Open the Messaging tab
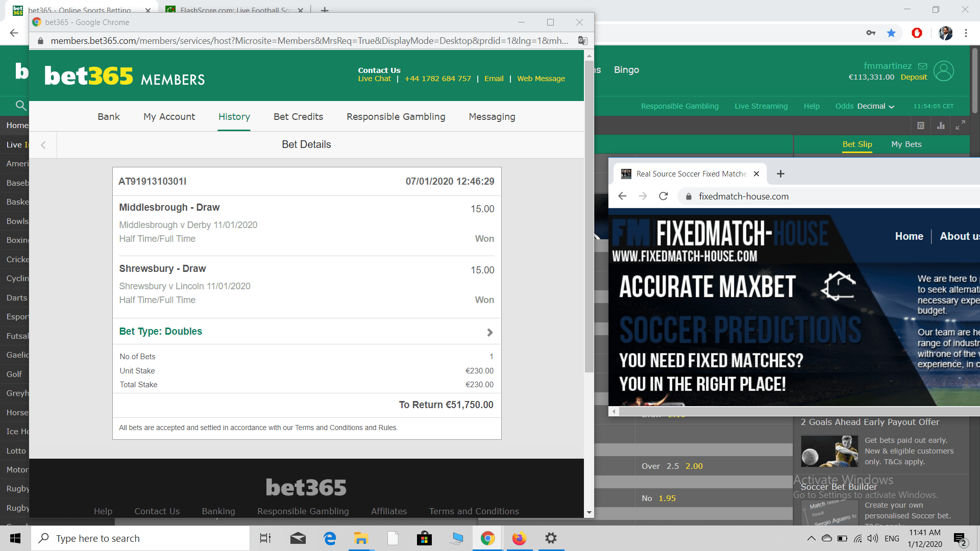This screenshot has height=551, width=980. pyautogui.click(x=492, y=117)
